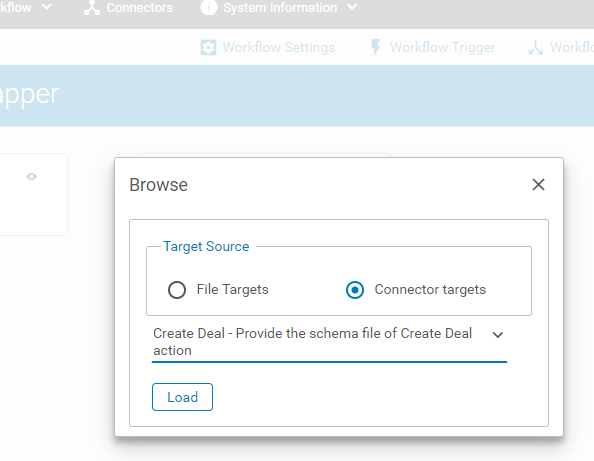594x461 pixels.
Task: Click the Connectors network icon
Action: 92,8
